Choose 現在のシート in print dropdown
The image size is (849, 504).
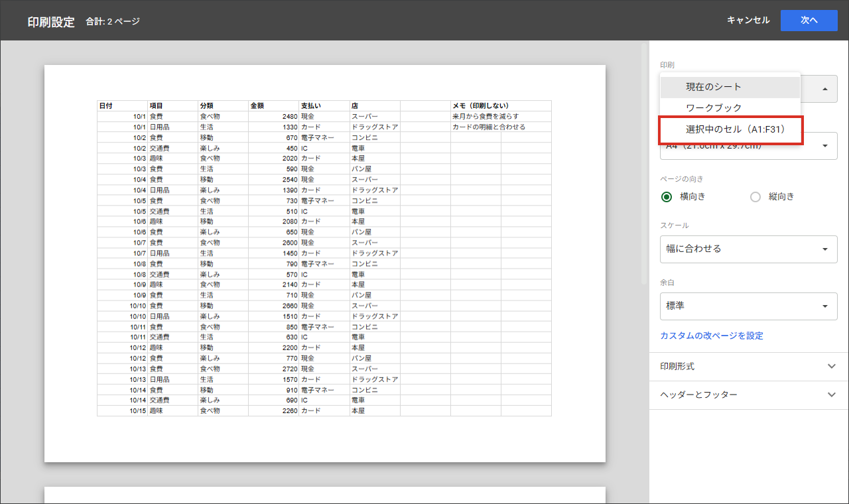click(730, 87)
